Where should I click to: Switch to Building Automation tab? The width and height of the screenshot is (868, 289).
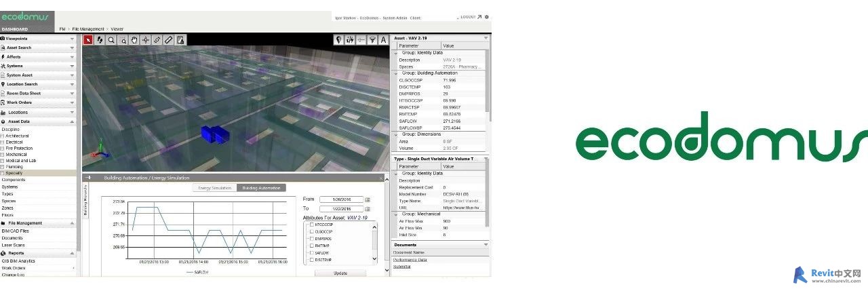pos(261,187)
